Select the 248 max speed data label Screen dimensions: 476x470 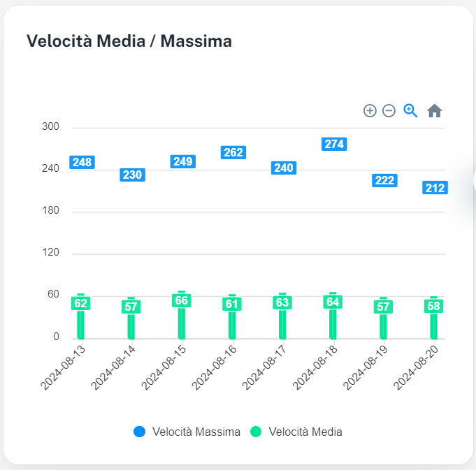(x=82, y=162)
